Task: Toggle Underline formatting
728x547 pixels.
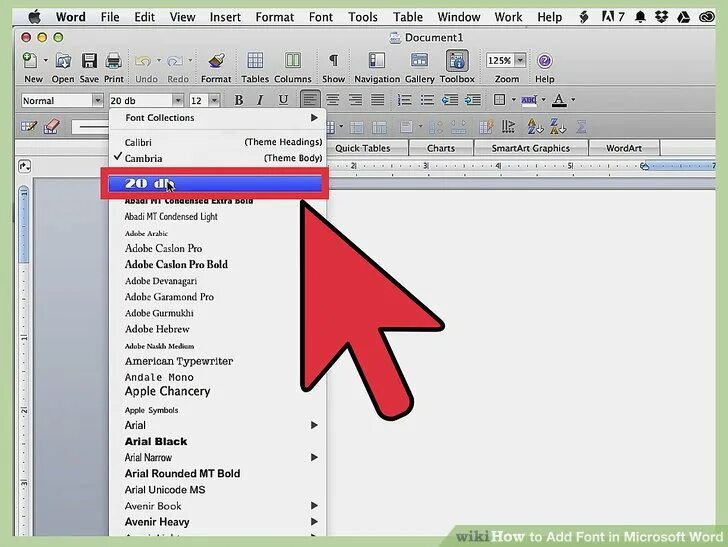Action: pyautogui.click(x=283, y=100)
